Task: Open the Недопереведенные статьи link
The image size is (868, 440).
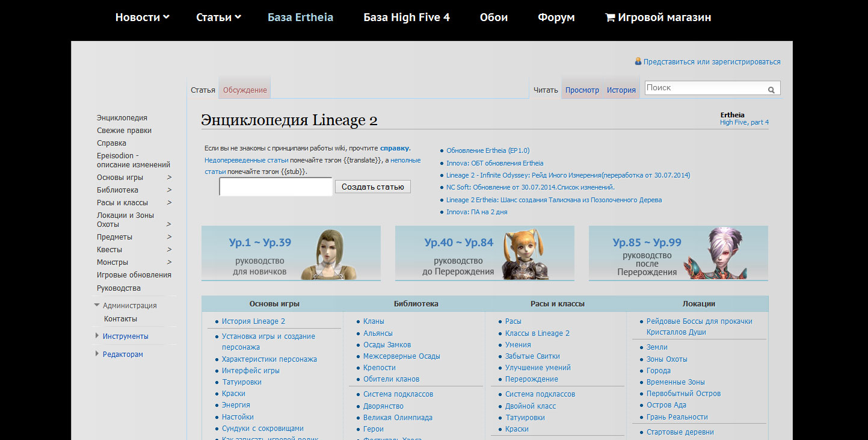Action: click(246, 160)
